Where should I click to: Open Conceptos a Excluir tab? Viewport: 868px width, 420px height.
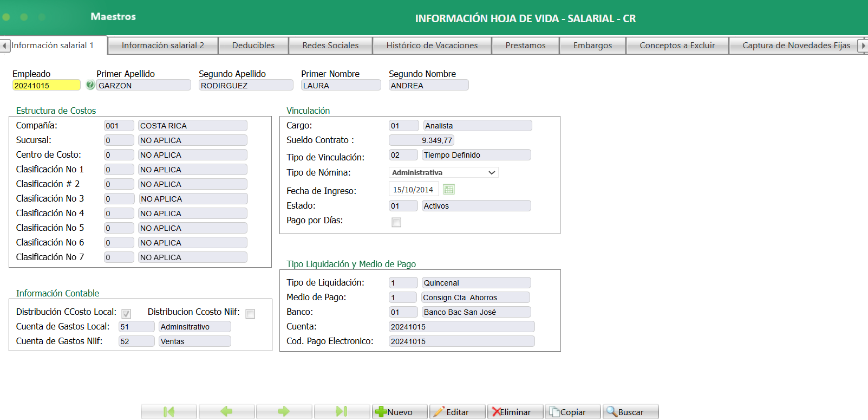(x=677, y=46)
